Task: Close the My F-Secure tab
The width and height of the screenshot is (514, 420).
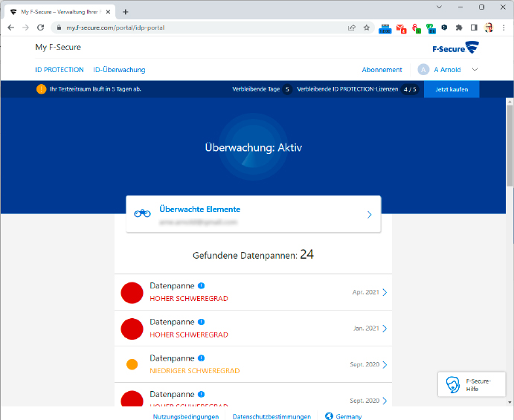Action: [108, 12]
